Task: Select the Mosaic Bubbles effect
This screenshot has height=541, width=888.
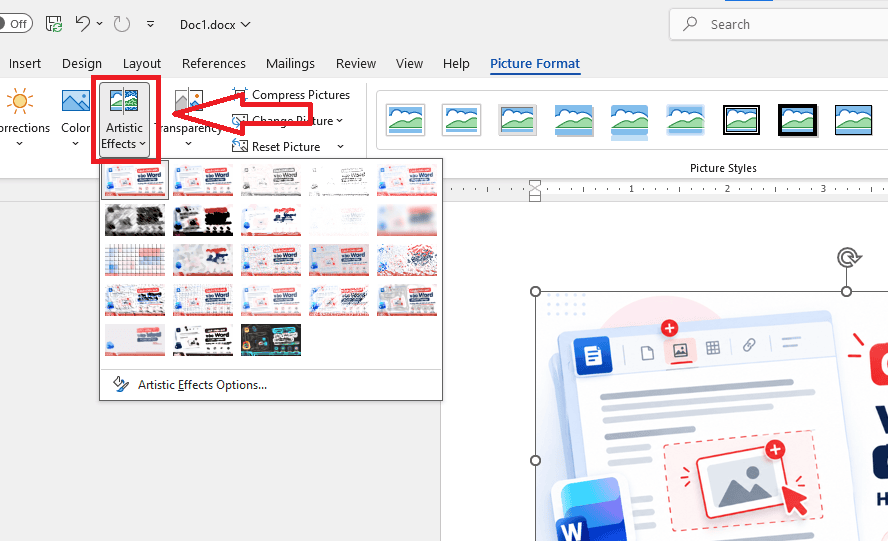Action: coord(339,260)
